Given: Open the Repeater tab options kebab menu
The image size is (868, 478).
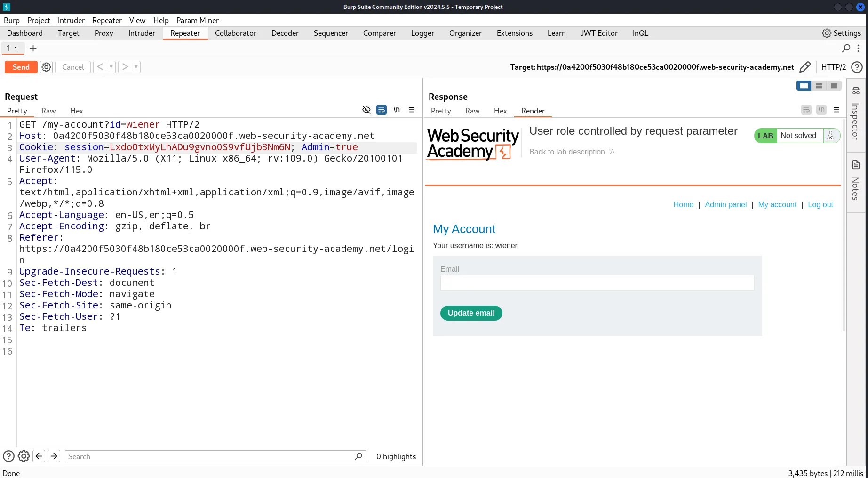Looking at the screenshot, I should (859, 48).
